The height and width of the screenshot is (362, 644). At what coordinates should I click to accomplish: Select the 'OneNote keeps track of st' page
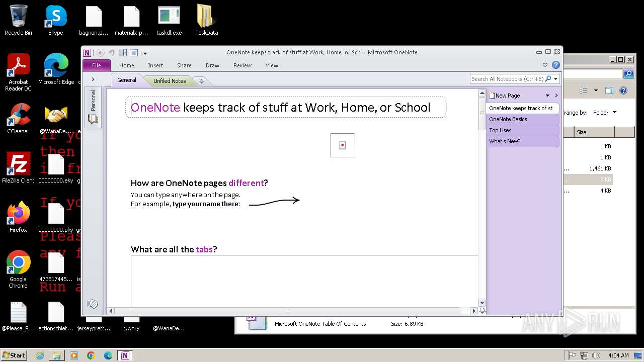pyautogui.click(x=523, y=108)
